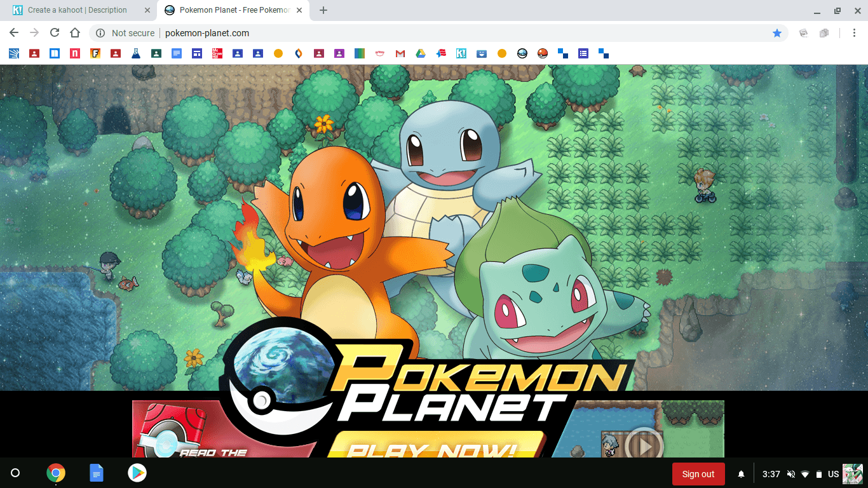Go to the home page
This screenshot has height=488, width=868.
click(75, 33)
